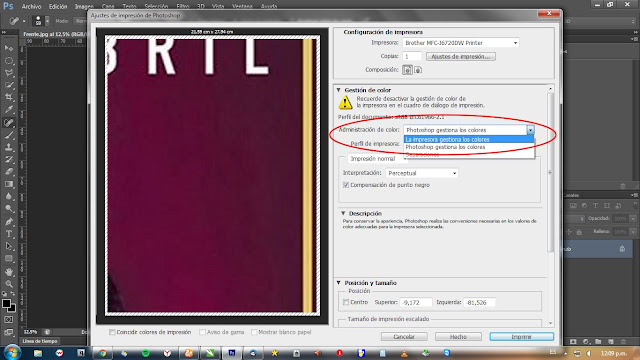This screenshot has width=640, height=360.
Task: Toggle Quick Mask mode icon
Action: tap(9, 320)
